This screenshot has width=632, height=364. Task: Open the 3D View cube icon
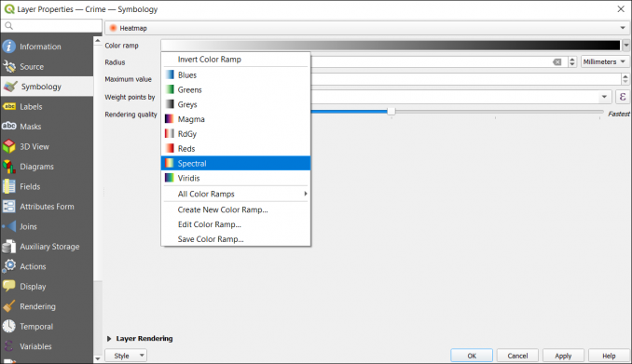click(9, 146)
